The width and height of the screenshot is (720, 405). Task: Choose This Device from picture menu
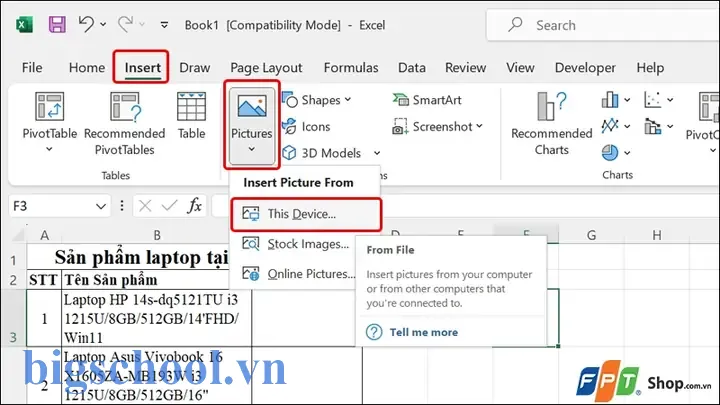point(306,214)
